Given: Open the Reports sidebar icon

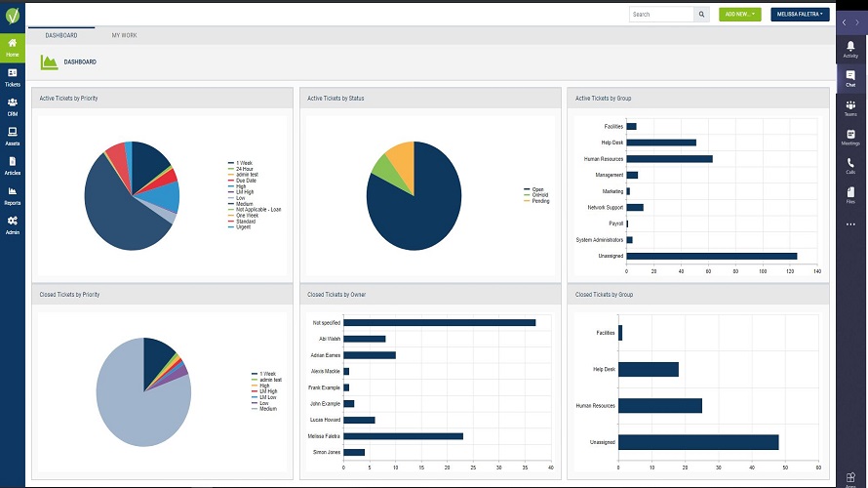Looking at the screenshot, I should [12, 195].
